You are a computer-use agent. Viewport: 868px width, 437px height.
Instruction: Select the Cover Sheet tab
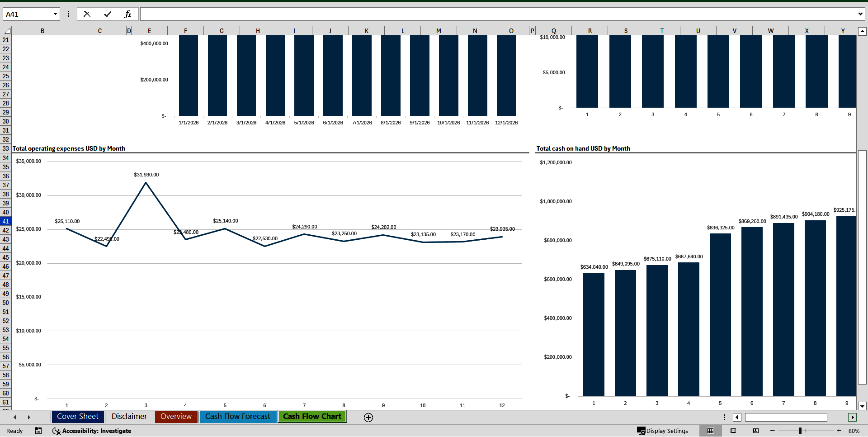[77, 416]
